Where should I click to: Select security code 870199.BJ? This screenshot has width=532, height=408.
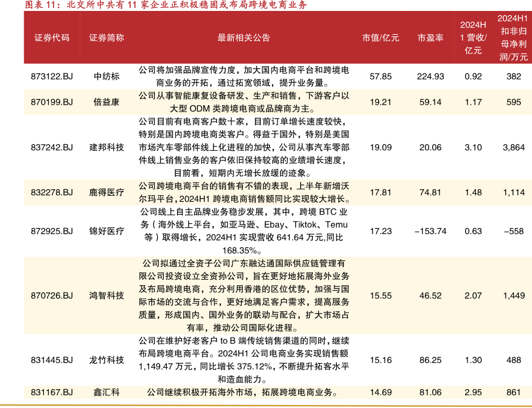click(52, 102)
